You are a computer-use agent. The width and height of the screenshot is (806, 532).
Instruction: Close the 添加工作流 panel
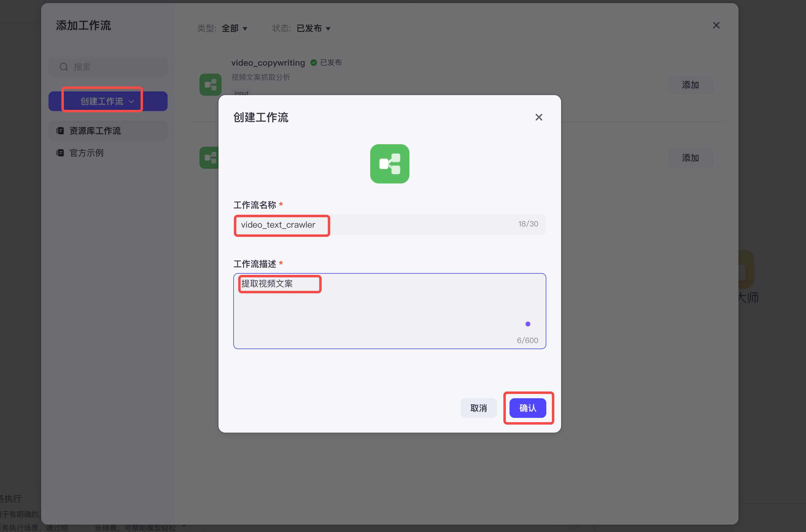716,25
